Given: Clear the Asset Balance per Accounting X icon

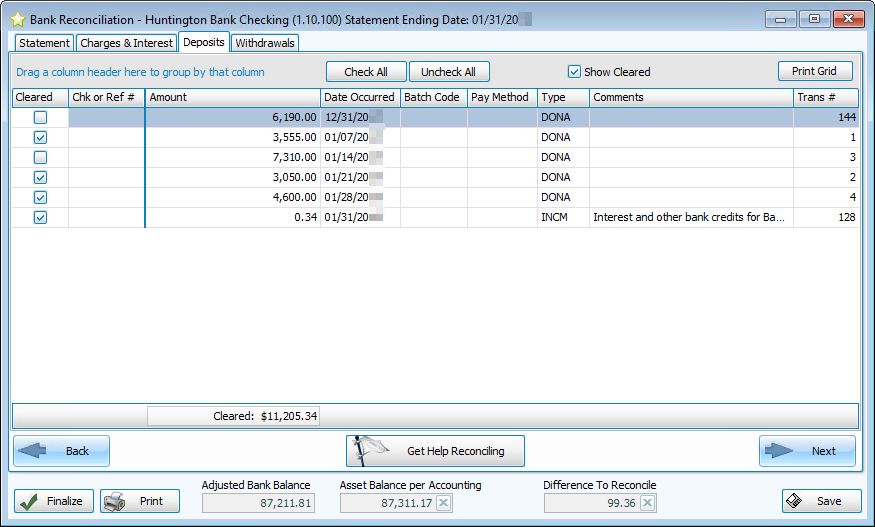Looking at the screenshot, I should (444, 503).
